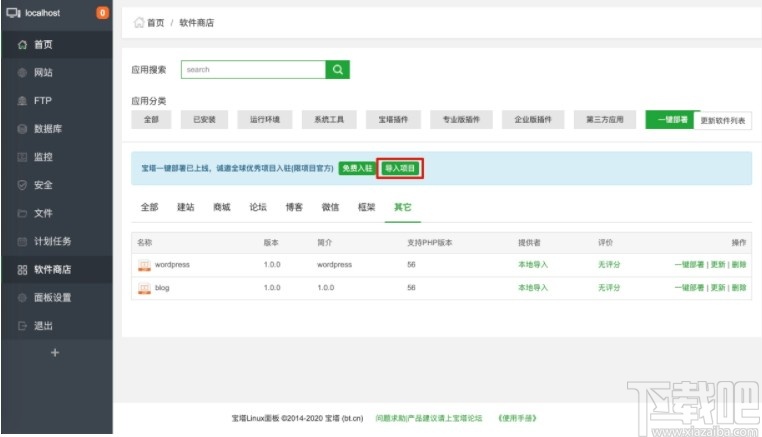Select the 企业版插件 category button
Image resolution: width=762 pixels, height=437 pixels.
(533, 120)
